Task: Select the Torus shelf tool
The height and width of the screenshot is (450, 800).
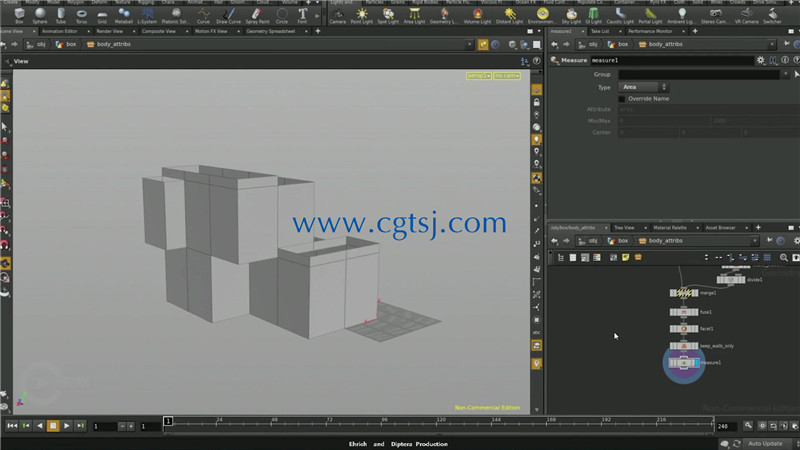Action: coord(82,16)
